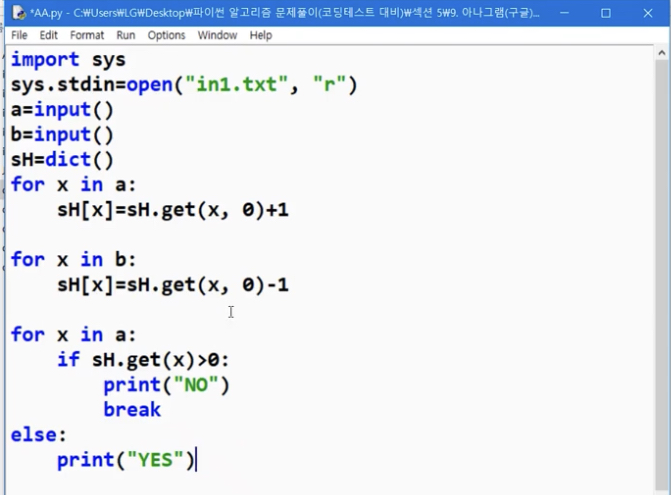Click the 'break' keyword
671x495 pixels.
132,410
